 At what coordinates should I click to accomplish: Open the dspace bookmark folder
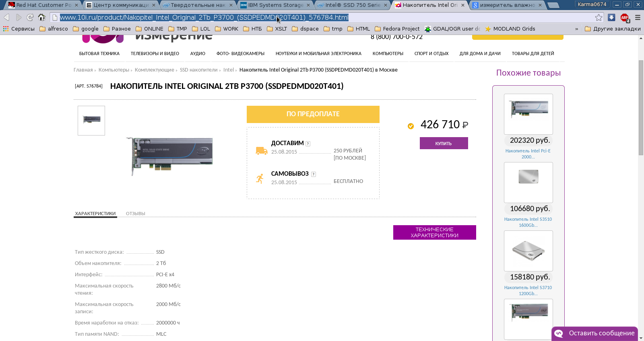305,29
